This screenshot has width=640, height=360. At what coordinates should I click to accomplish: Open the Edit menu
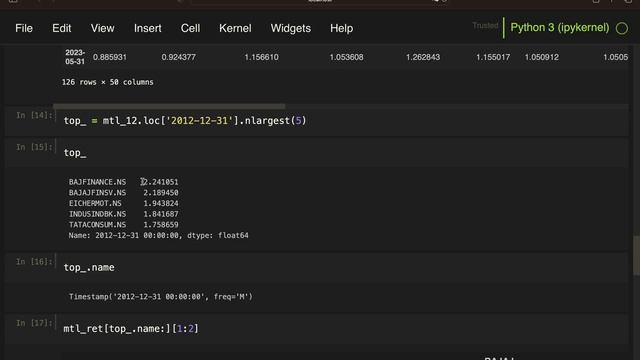pyautogui.click(x=62, y=28)
